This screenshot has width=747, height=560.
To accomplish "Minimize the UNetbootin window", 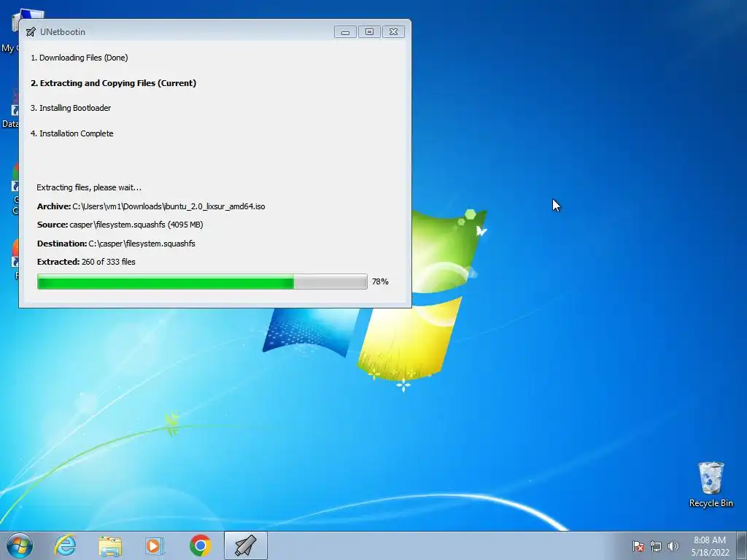I will [x=345, y=32].
